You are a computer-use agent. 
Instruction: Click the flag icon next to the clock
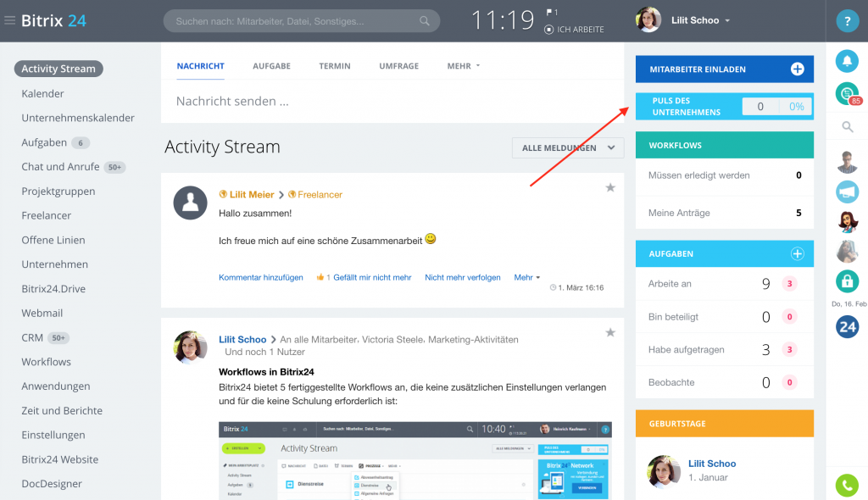(x=549, y=12)
